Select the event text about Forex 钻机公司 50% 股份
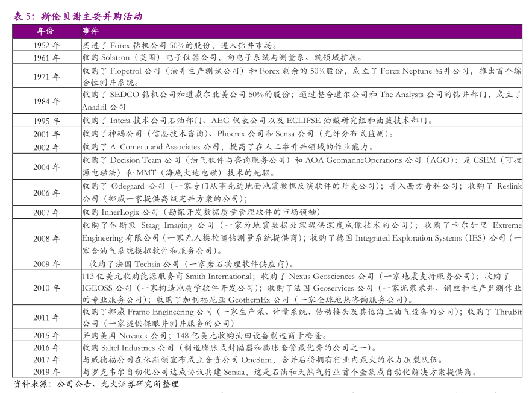Viewport: 532px width, 393px height. pos(180,45)
